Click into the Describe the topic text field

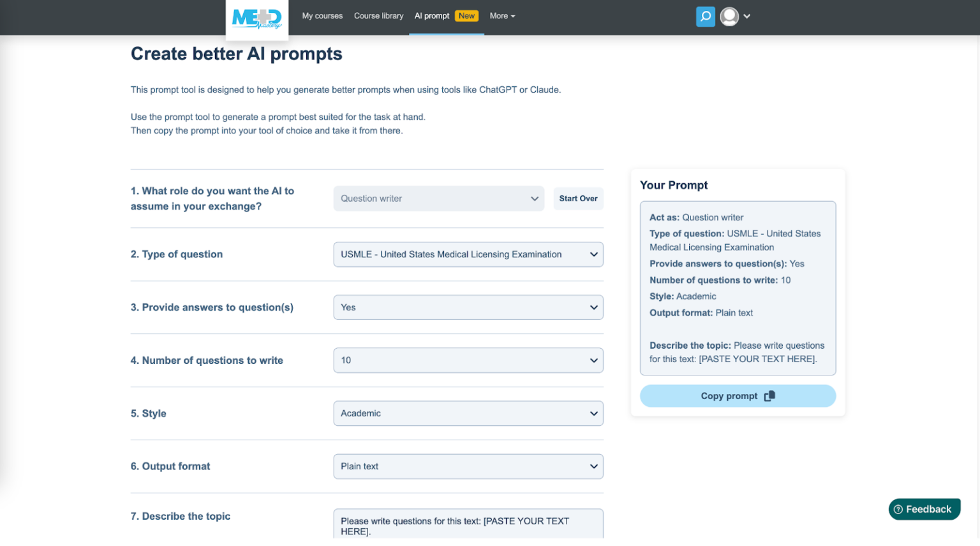click(x=468, y=525)
